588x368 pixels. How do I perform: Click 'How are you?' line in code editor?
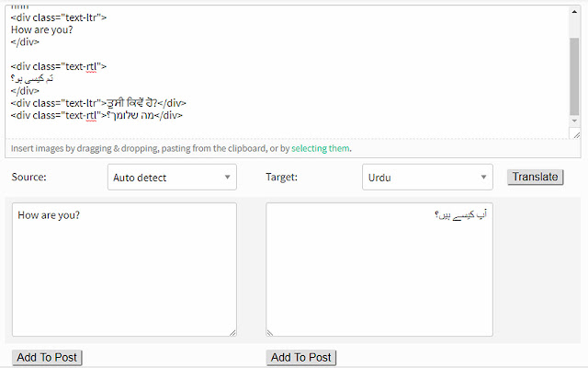(41, 29)
